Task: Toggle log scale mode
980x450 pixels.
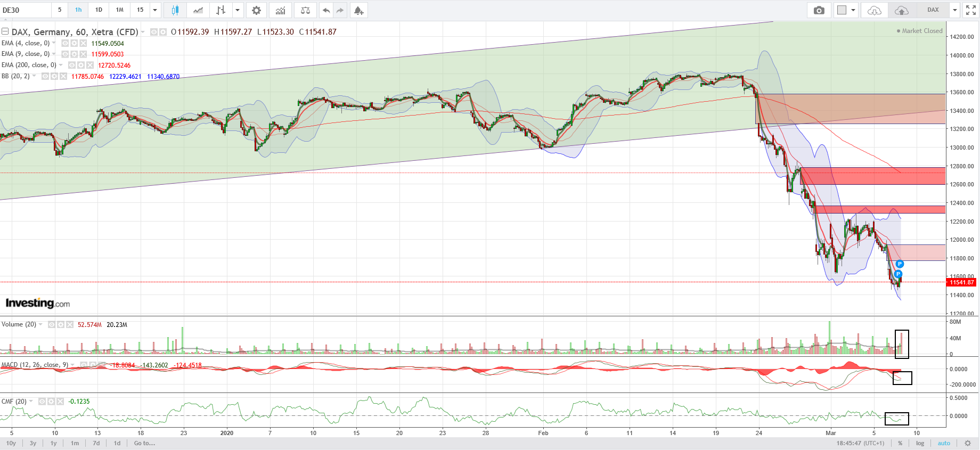Action: point(920,443)
